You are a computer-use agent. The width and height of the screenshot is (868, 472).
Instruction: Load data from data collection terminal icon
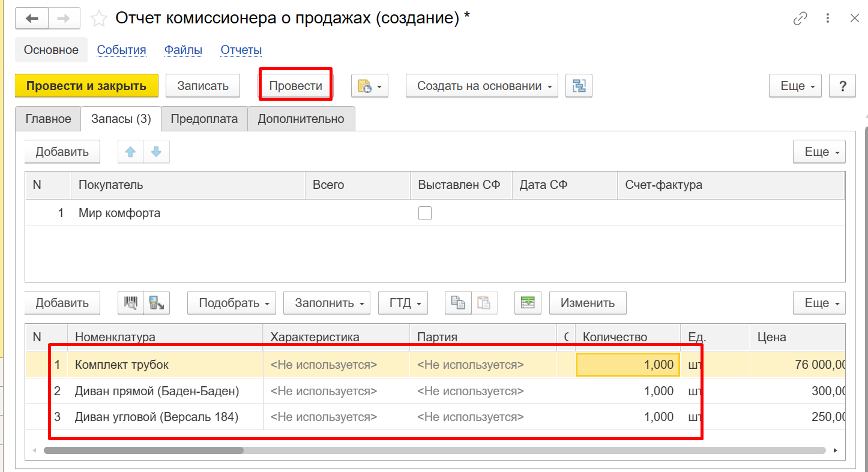(x=157, y=303)
